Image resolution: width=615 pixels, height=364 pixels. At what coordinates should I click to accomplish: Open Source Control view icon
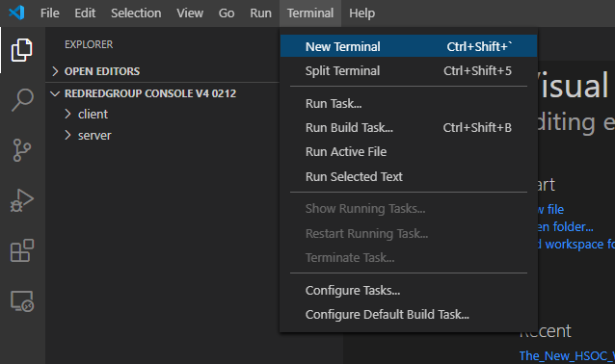coord(22,150)
